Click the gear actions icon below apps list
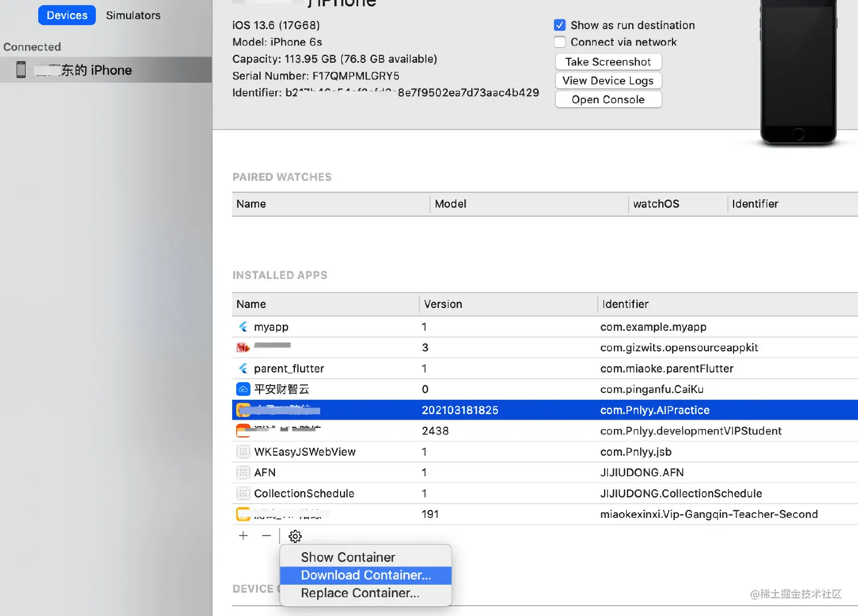The image size is (858, 616). click(x=295, y=536)
